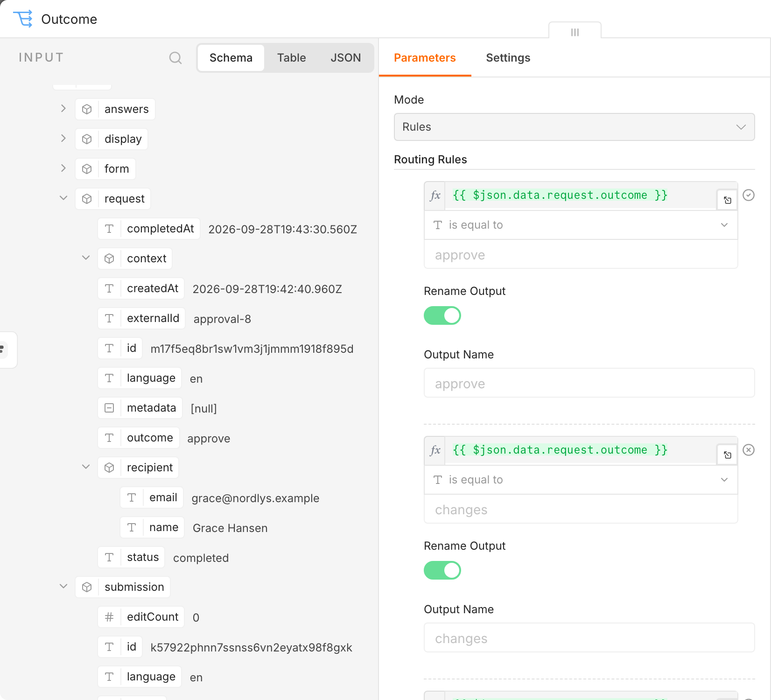Viewport: 771px width, 700px height.
Task: Click the recipient object cube icon
Action: point(109,468)
